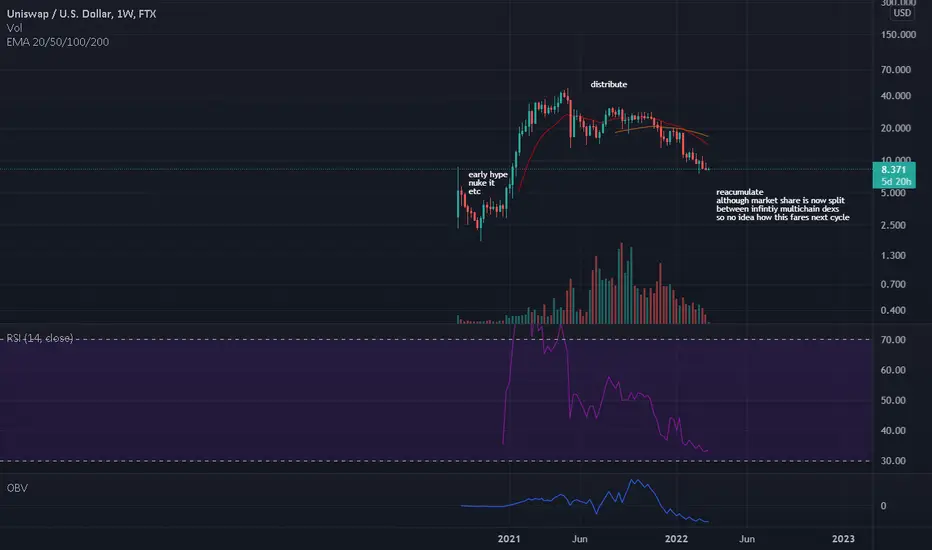Click the 150.000 price axis label
Screen dimensions: 932x550
click(x=898, y=34)
